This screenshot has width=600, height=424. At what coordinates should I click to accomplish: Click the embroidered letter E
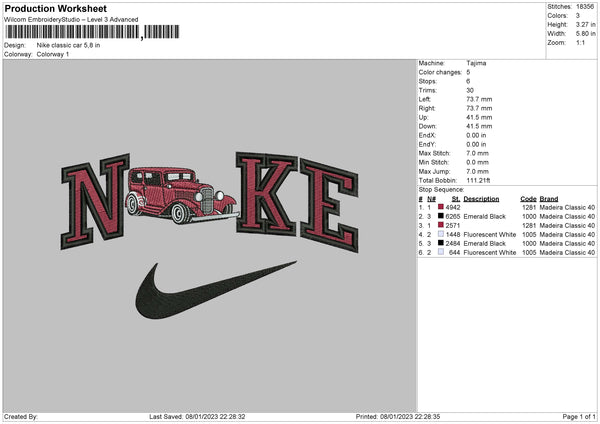pos(329,205)
